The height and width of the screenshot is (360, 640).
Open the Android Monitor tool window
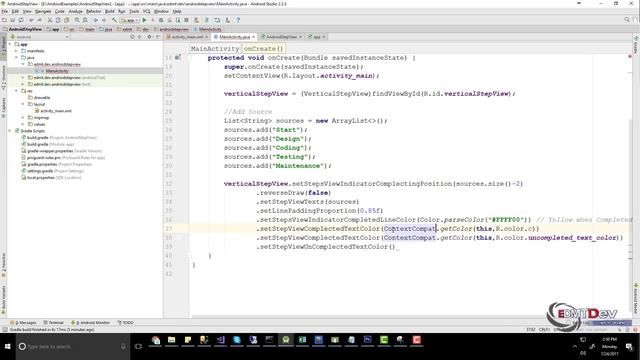coord(91,322)
